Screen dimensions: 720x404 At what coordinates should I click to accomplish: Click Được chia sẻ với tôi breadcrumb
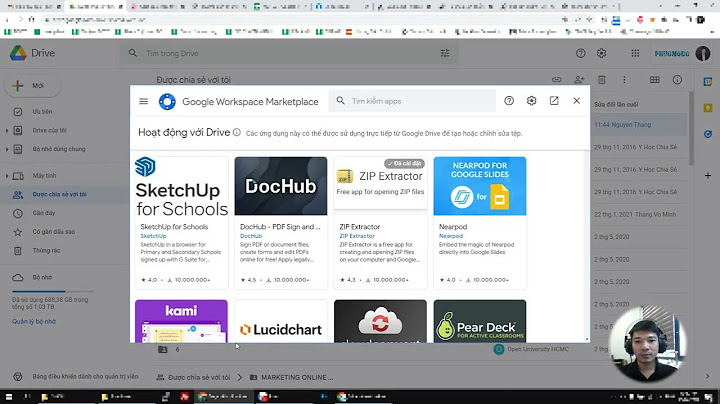[x=199, y=377]
